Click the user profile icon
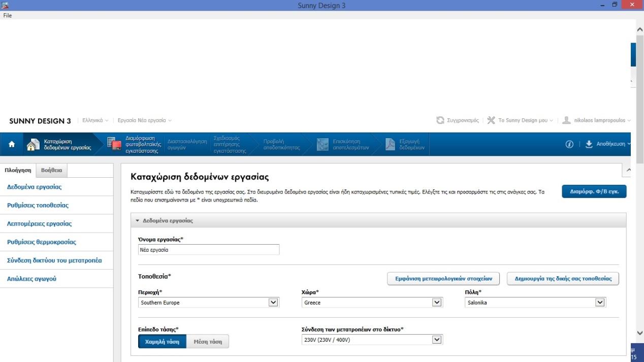This screenshot has width=644, height=362. (566, 120)
